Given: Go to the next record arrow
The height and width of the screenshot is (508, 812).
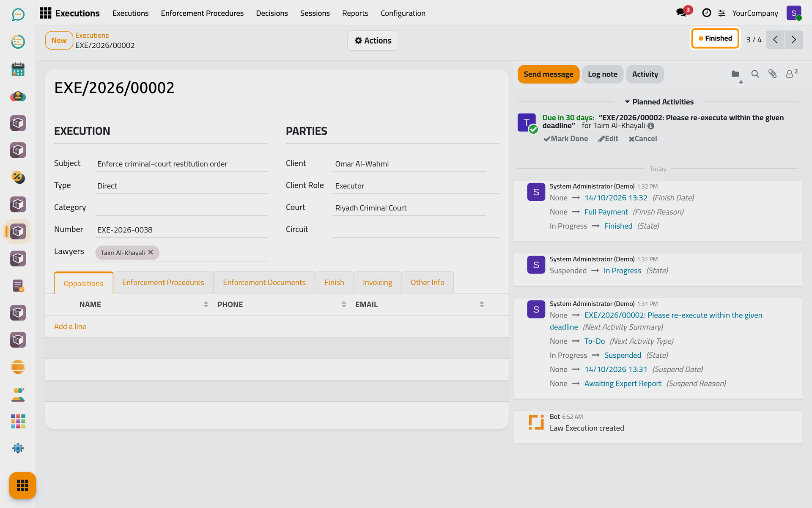Looking at the screenshot, I should (794, 40).
